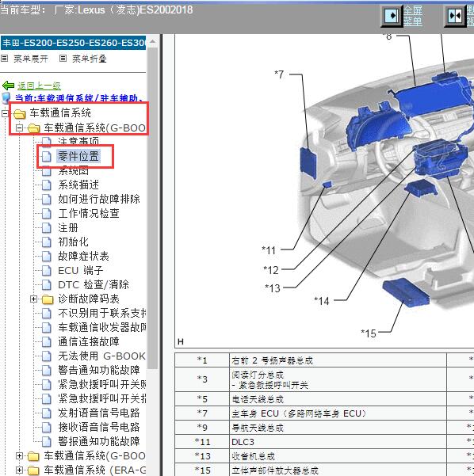Click the folder icon of 诊断故障码表
The height and width of the screenshot is (476, 474).
pos(48,299)
